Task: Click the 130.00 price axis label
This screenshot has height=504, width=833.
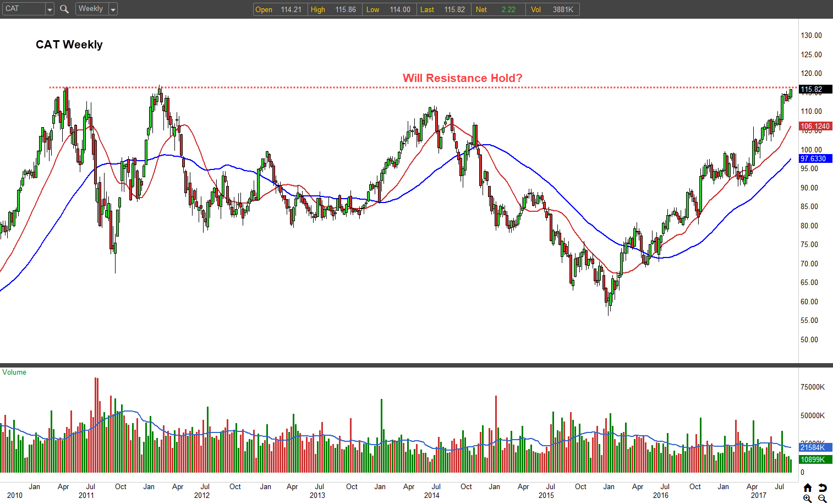Action: pyautogui.click(x=812, y=35)
